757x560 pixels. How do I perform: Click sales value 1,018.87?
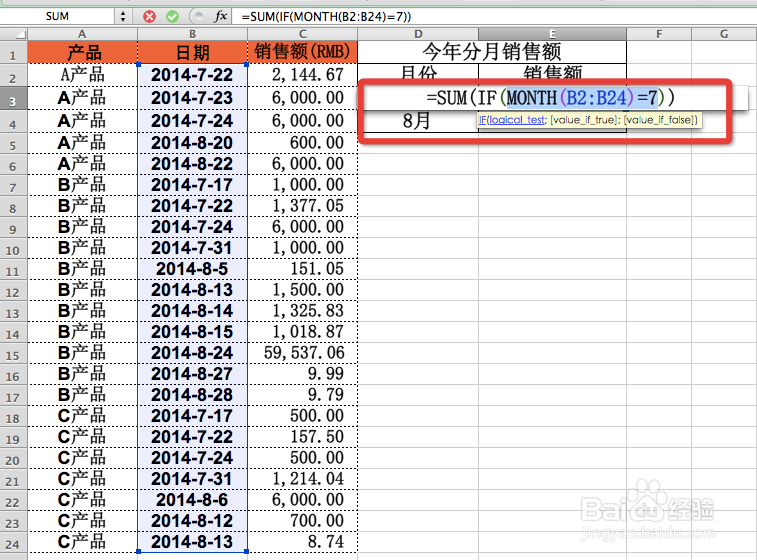(x=303, y=332)
